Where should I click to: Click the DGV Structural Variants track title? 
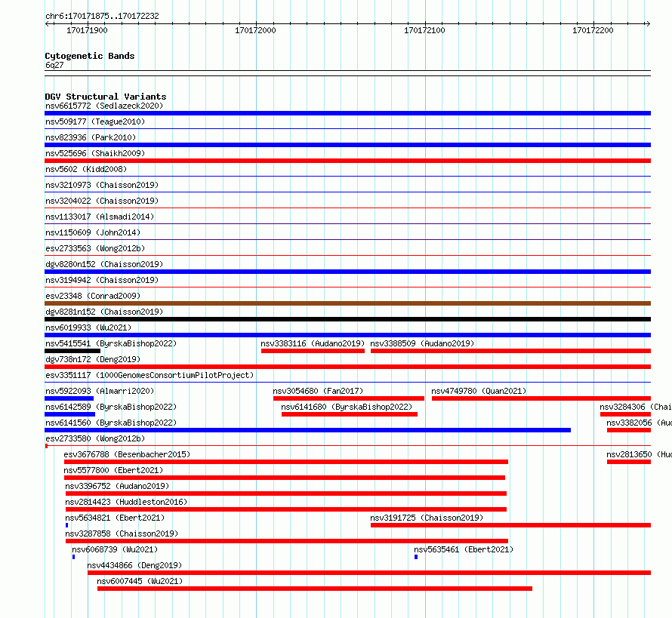[106, 97]
